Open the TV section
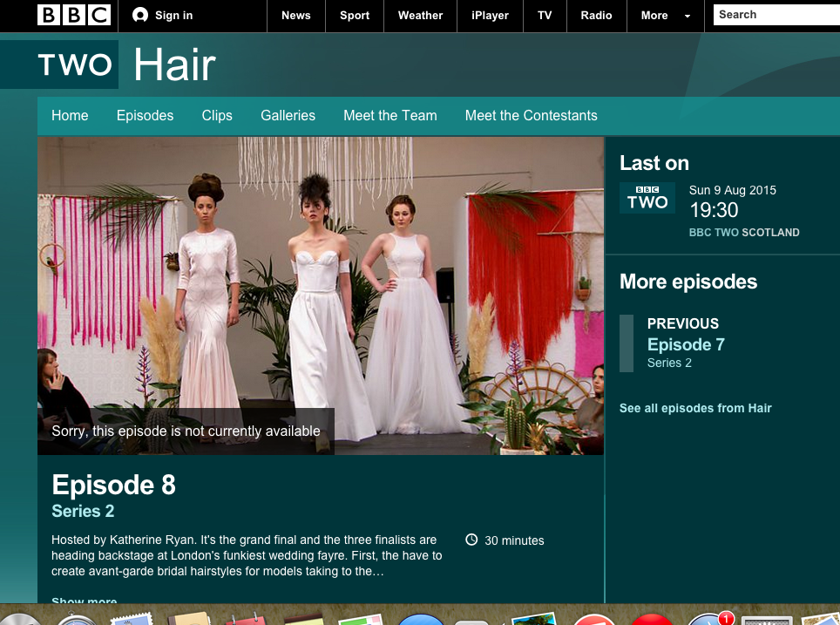This screenshot has height=625, width=840. 545,16
